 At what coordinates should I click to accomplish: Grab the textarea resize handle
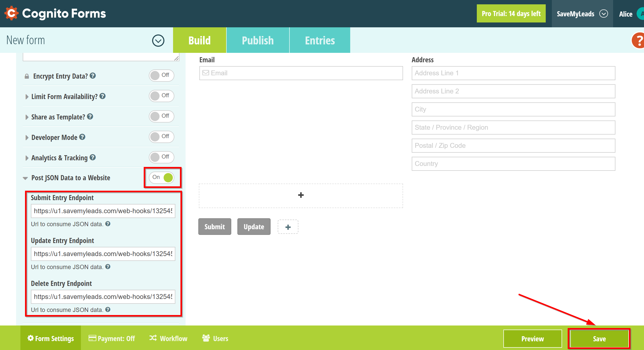tap(176, 58)
